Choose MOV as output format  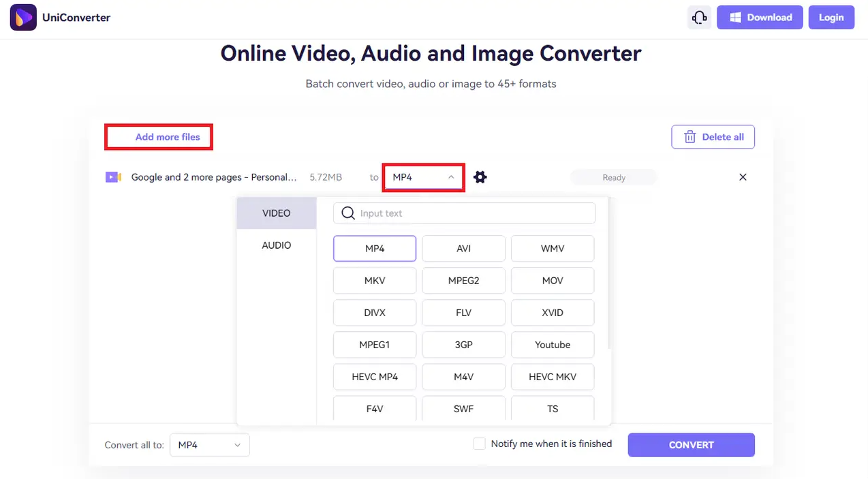coord(553,281)
